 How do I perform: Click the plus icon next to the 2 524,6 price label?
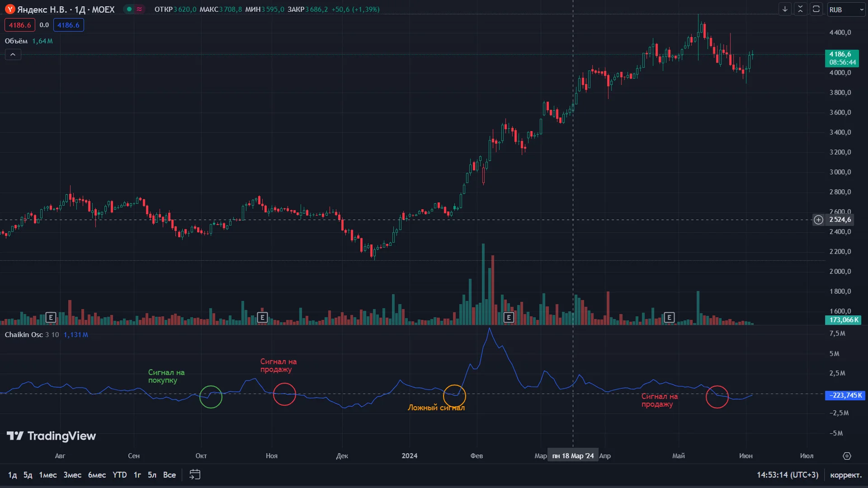(x=818, y=220)
